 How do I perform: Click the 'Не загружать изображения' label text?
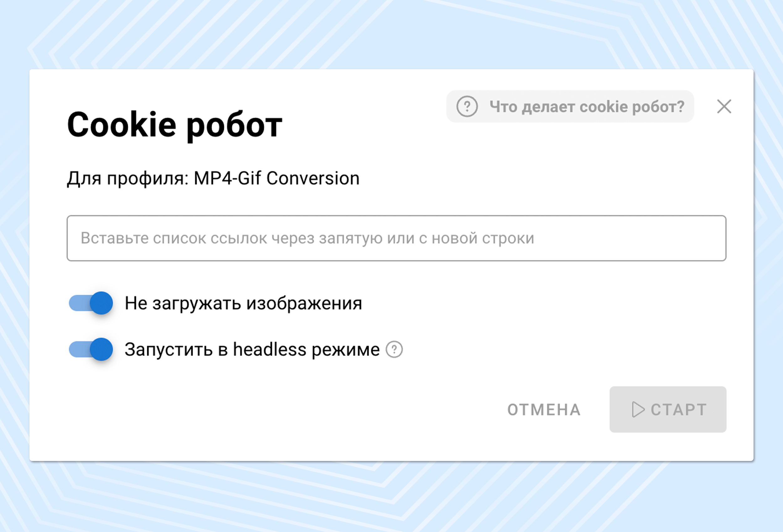pos(243,303)
